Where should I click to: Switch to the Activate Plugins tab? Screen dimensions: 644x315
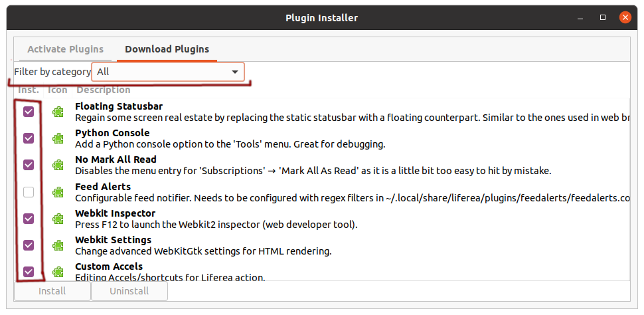[x=65, y=49]
